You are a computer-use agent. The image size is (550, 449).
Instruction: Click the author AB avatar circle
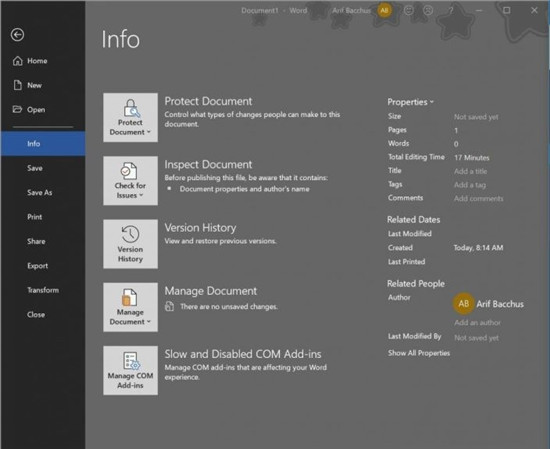pos(463,303)
